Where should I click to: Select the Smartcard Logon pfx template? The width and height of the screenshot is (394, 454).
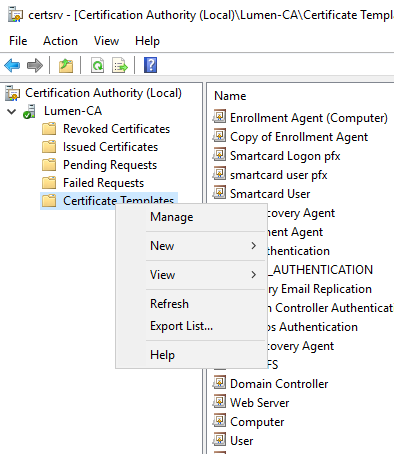(285, 156)
